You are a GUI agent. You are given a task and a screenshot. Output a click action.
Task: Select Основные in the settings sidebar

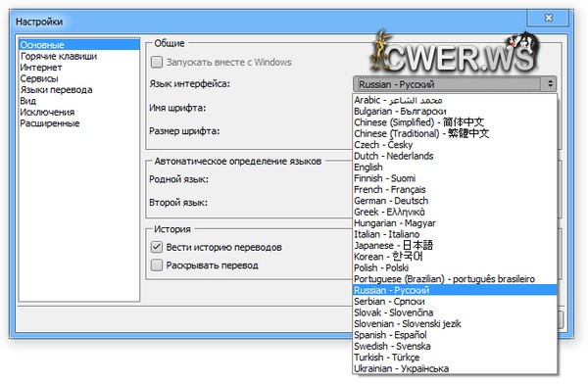click(79, 45)
